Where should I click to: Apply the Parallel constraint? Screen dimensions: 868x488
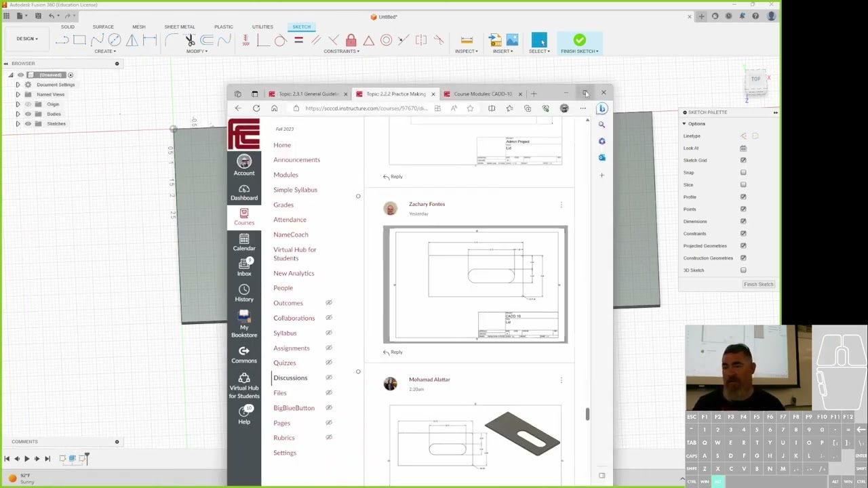[x=316, y=41]
